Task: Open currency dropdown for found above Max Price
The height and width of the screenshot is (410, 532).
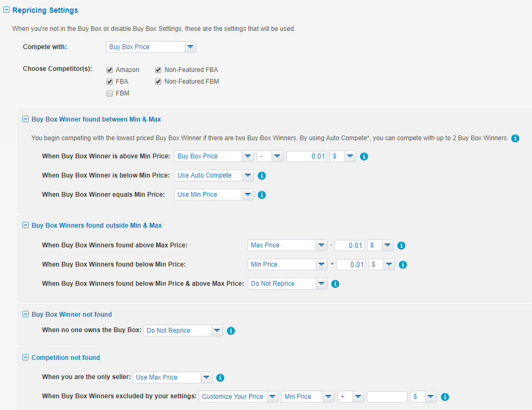Action: point(380,245)
